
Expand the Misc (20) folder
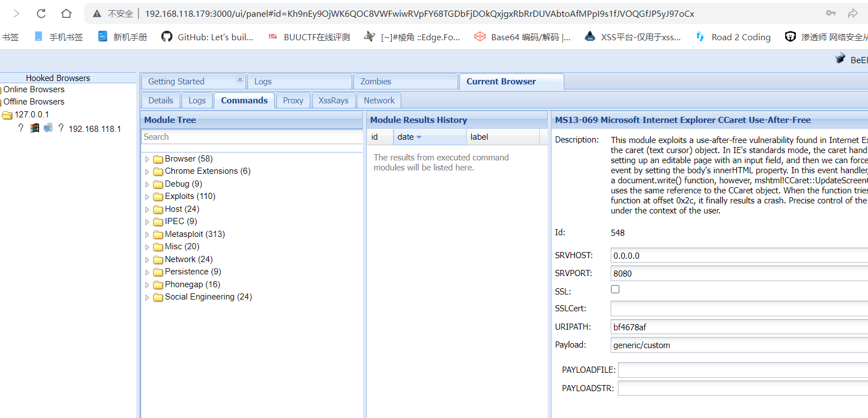tap(147, 247)
